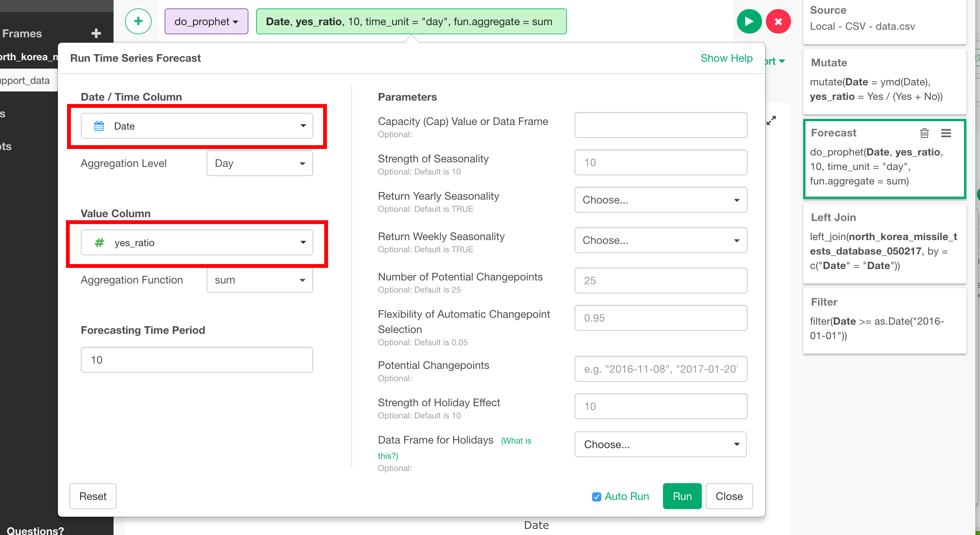Click the calendar icon next to Date
The width and height of the screenshot is (980, 535).
(x=99, y=126)
